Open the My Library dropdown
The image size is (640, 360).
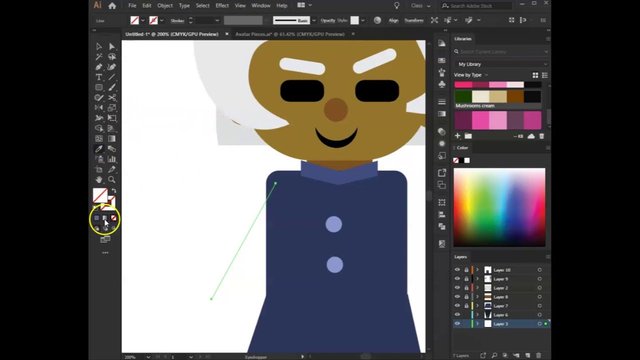[501, 64]
